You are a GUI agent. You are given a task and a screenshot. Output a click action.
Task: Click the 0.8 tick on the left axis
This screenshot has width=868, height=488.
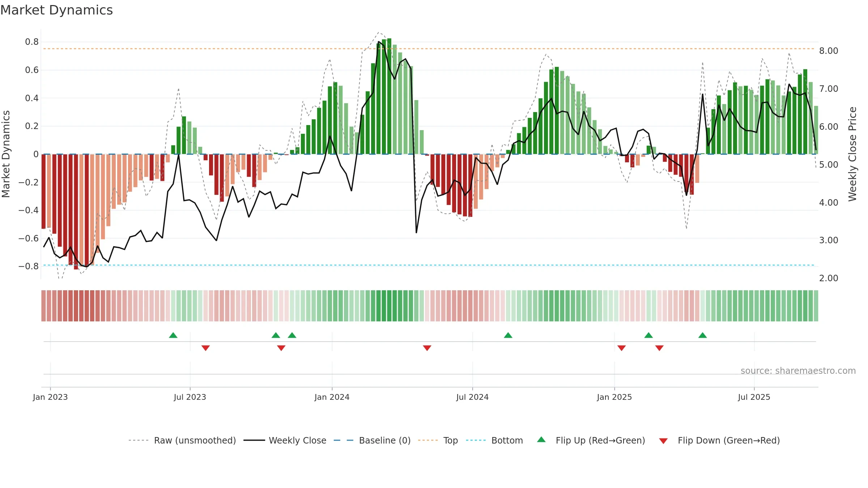pyautogui.click(x=32, y=42)
